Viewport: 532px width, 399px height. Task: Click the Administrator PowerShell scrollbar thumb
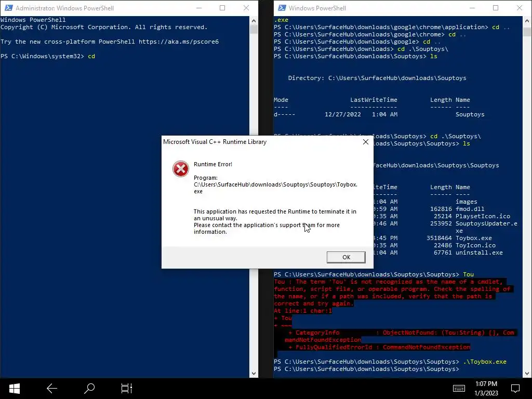click(x=254, y=29)
